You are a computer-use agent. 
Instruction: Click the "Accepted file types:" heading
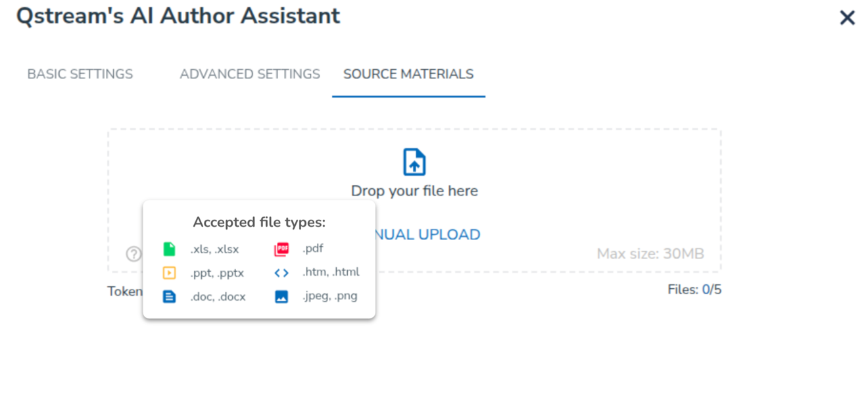coord(259,222)
